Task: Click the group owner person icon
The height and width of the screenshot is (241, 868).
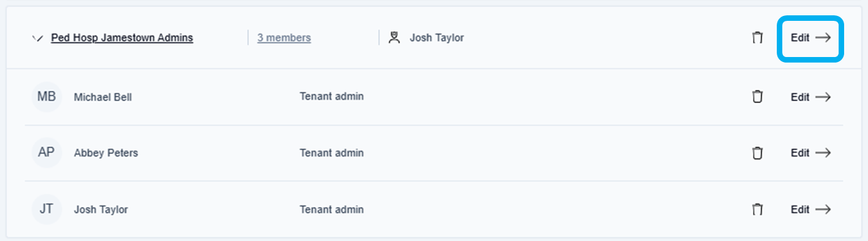Action: [x=395, y=37]
